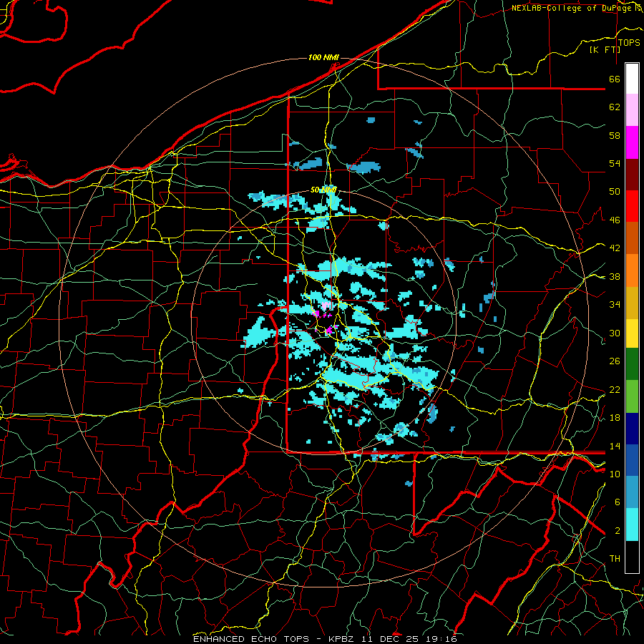
Task: Click the legend value "50"
Action: [615, 192]
